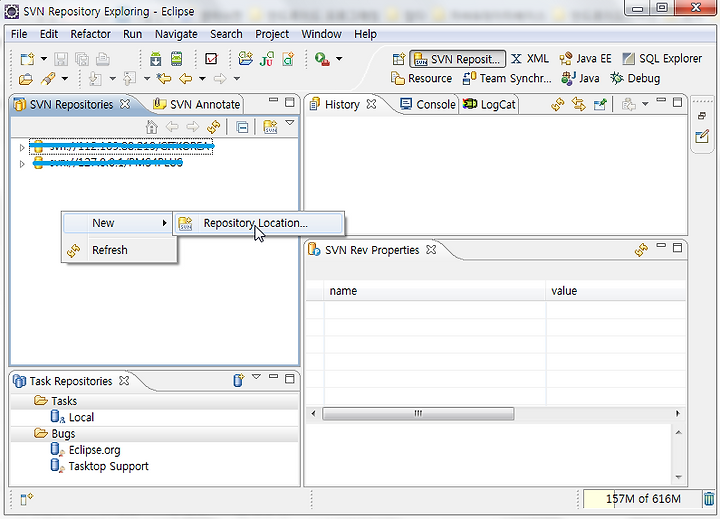
Task: Switch to the SVN Annotate tab
Action: (x=197, y=105)
